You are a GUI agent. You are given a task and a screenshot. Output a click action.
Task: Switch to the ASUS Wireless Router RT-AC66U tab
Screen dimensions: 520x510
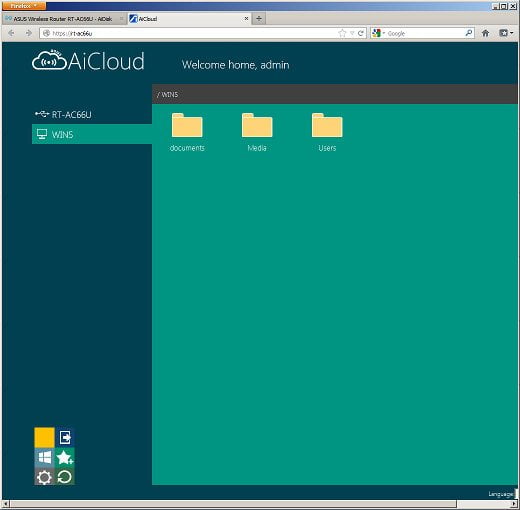pos(64,19)
